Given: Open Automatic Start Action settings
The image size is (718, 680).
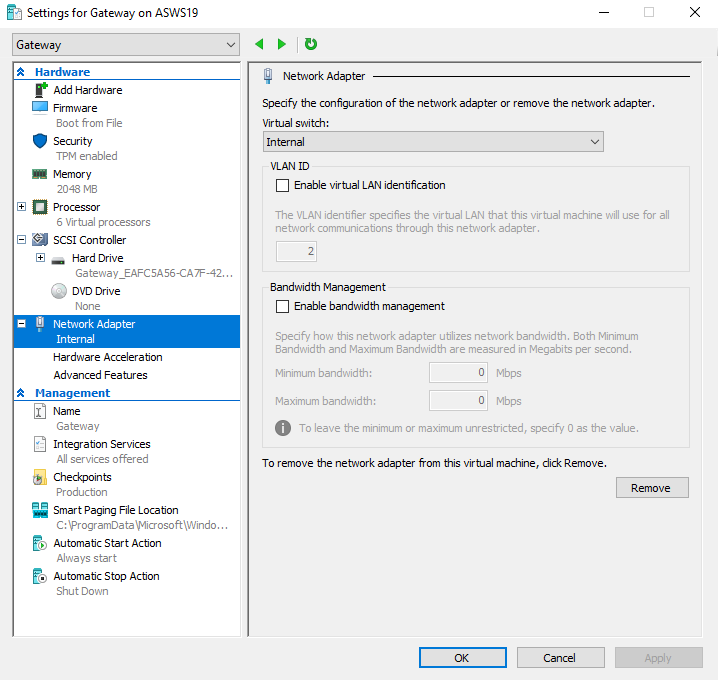Looking at the screenshot, I should [107, 543].
